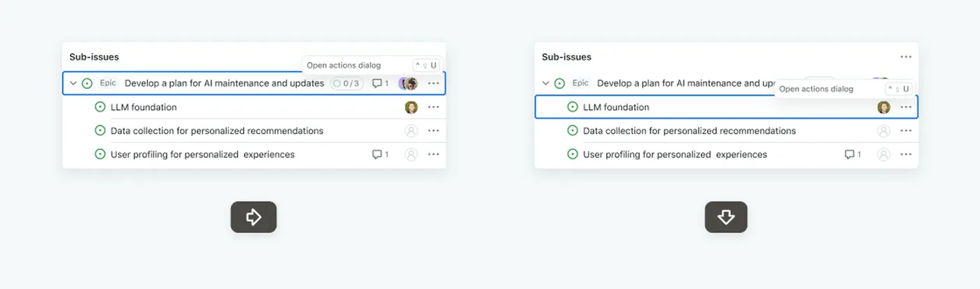Open User profiling issue in left panel
The image size is (980, 289).
click(202, 155)
